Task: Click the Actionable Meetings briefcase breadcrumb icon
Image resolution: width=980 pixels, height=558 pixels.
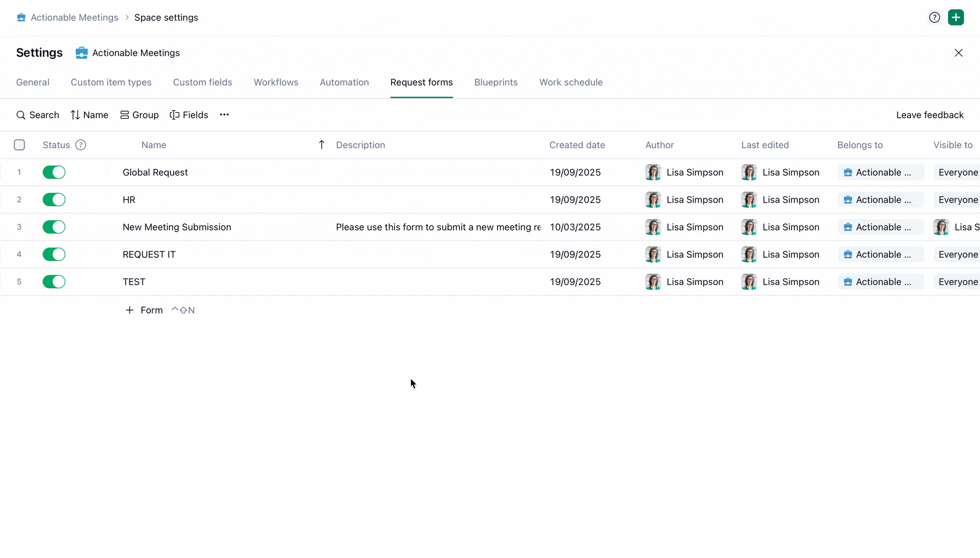Action: click(x=21, y=17)
